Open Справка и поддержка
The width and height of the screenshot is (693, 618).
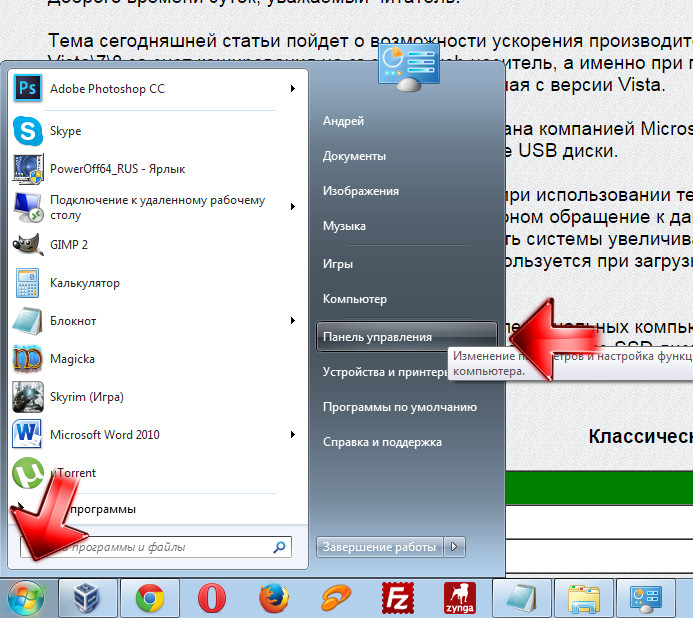[382, 442]
